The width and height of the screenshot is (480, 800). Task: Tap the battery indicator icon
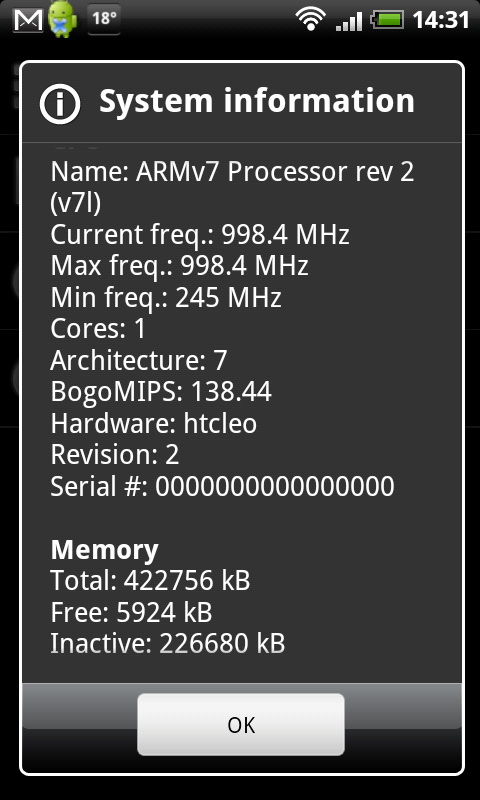point(388,20)
